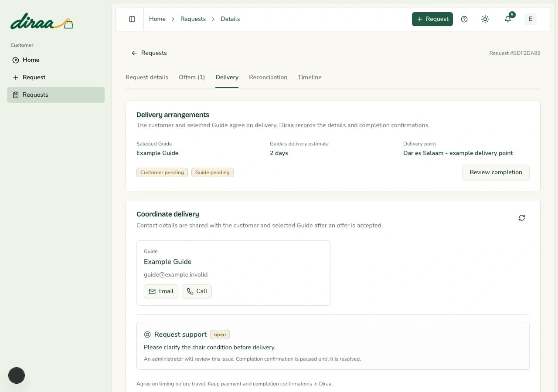
Task: Switch theme with the sun icon
Action: 485,19
